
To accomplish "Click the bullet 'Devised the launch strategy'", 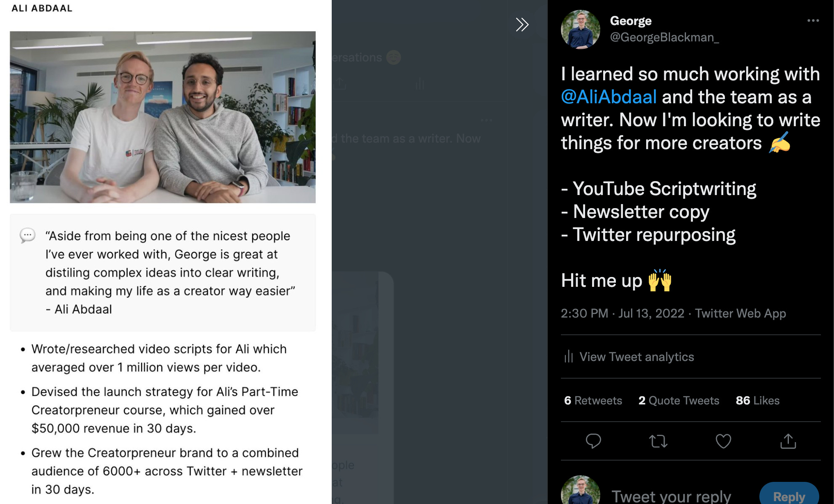I will (165, 410).
